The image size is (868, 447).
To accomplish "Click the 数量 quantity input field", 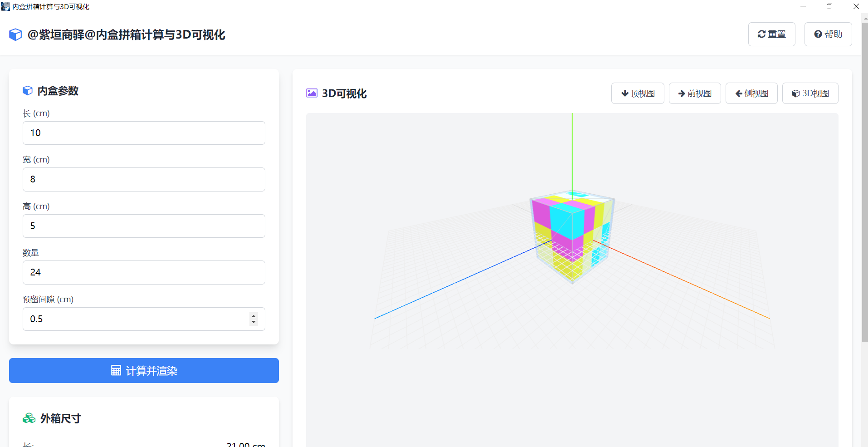I will [x=144, y=272].
